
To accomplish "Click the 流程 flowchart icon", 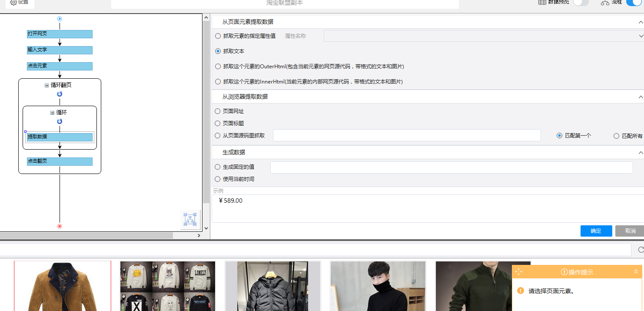I will click(x=605, y=3).
